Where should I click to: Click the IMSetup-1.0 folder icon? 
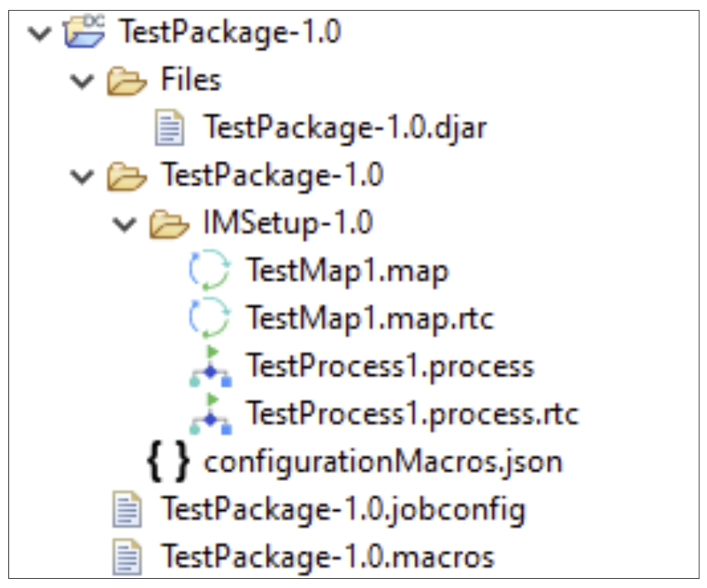[169, 224]
